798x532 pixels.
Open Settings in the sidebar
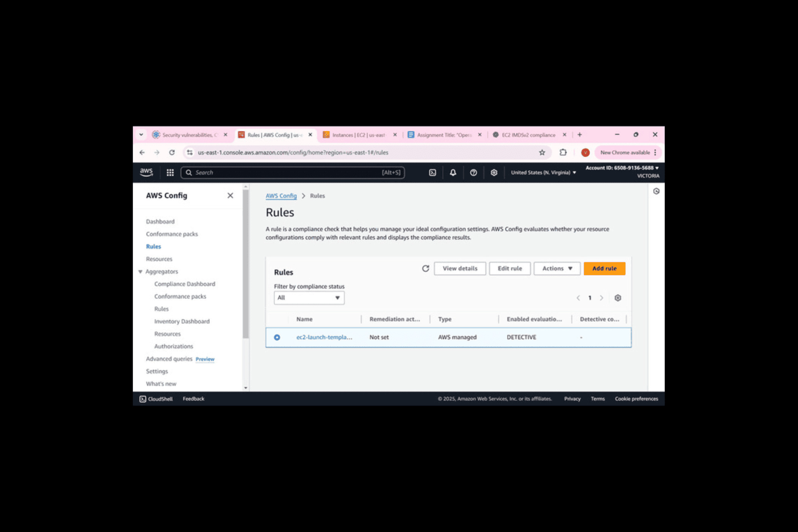coord(157,371)
